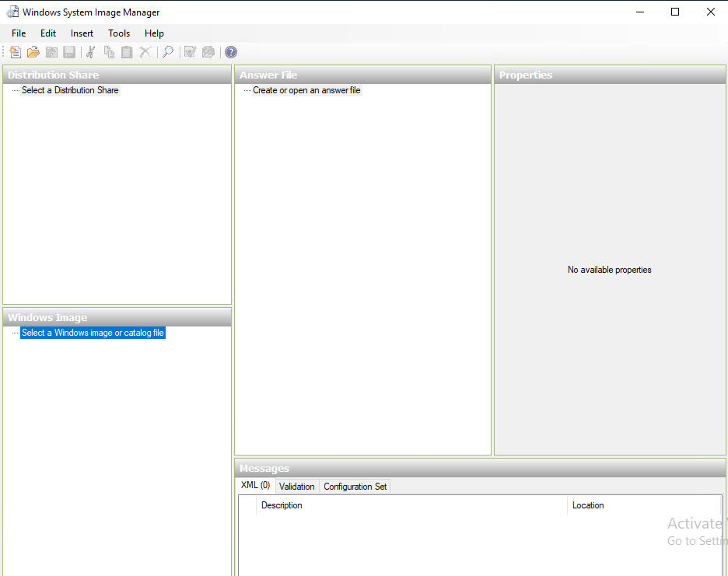728x576 pixels.
Task: Click the Save Answer File floppy icon
Action: tap(69, 52)
